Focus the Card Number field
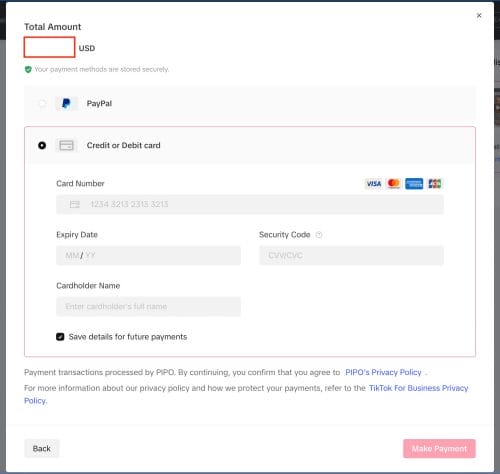The width and height of the screenshot is (500, 474). (x=250, y=204)
